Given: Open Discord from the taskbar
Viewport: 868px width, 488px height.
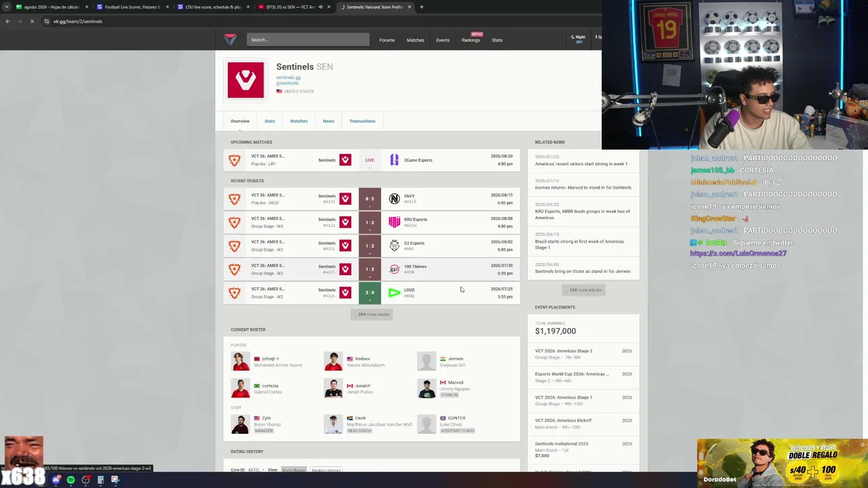Looking at the screenshot, I should [56, 481].
